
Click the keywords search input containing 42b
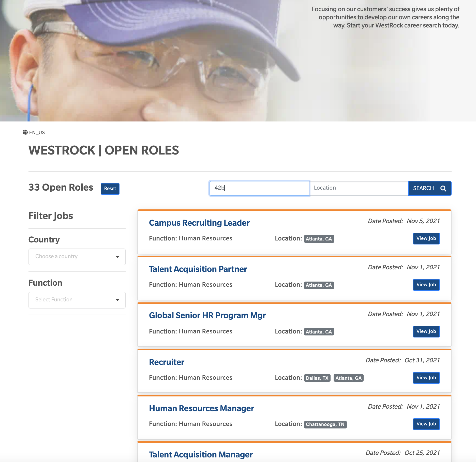tap(259, 188)
